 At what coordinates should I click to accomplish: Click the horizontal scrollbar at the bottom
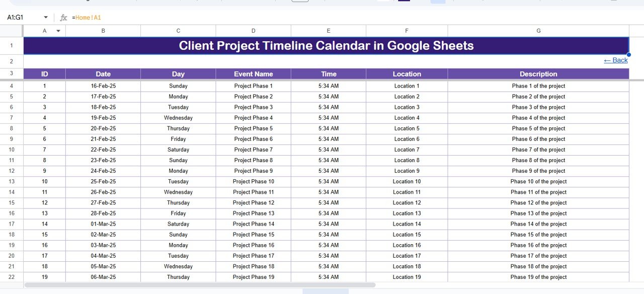coord(200,285)
